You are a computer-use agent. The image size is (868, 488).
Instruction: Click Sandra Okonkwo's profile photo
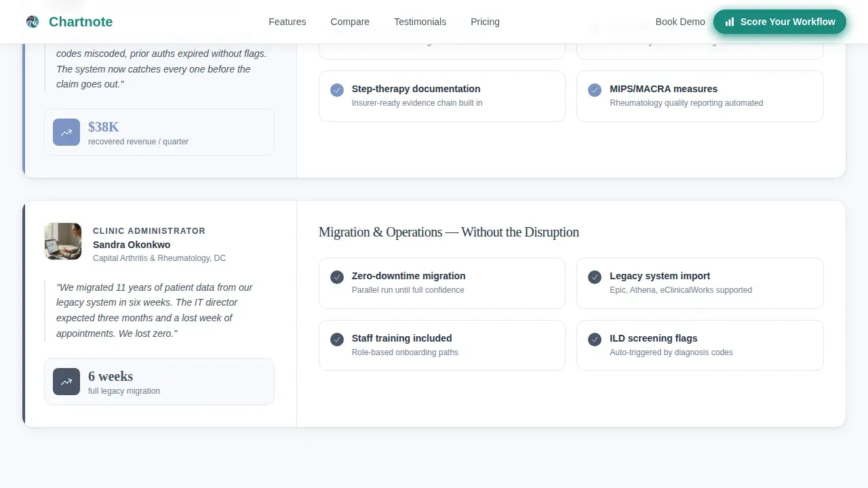click(x=63, y=241)
